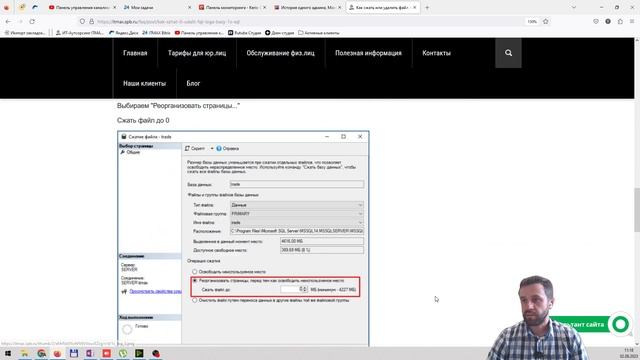Open the 'ИТ-Аутсорсинг' bookmark
This screenshot has height=360, width=640.
pyautogui.click(x=80, y=33)
